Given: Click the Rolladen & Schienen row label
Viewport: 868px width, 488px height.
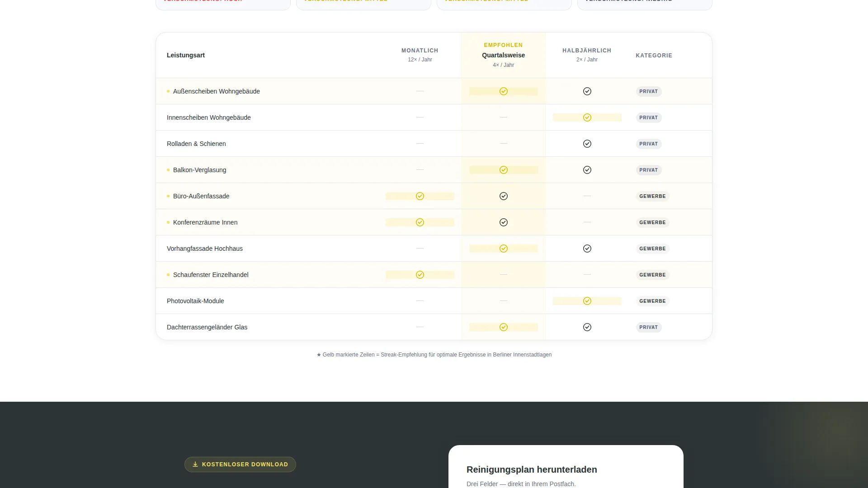Looking at the screenshot, I should (x=196, y=144).
